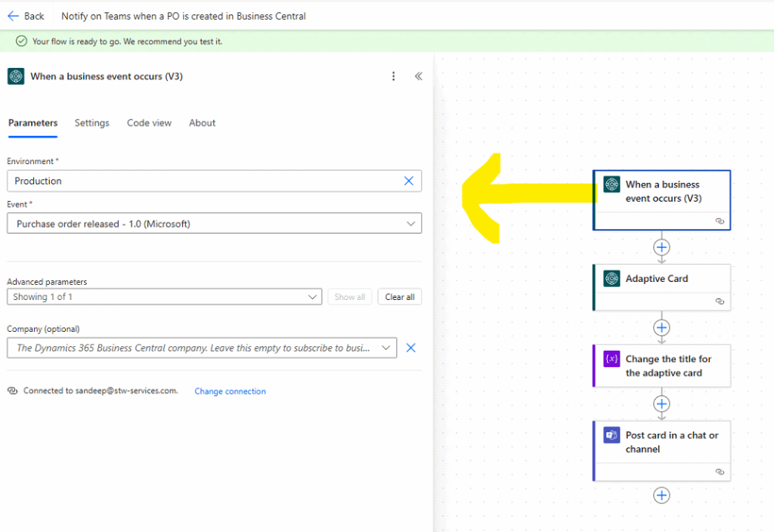Add new step below Post card action
Image resolution: width=774 pixels, height=532 pixels.
point(661,495)
